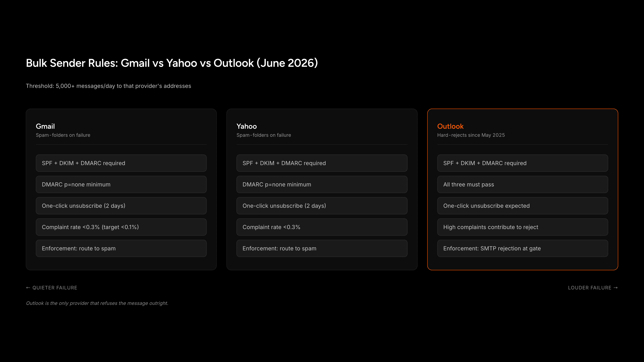
Task: Click Gmail's Spam-folders on failure subtitle
Action: [x=63, y=135]
